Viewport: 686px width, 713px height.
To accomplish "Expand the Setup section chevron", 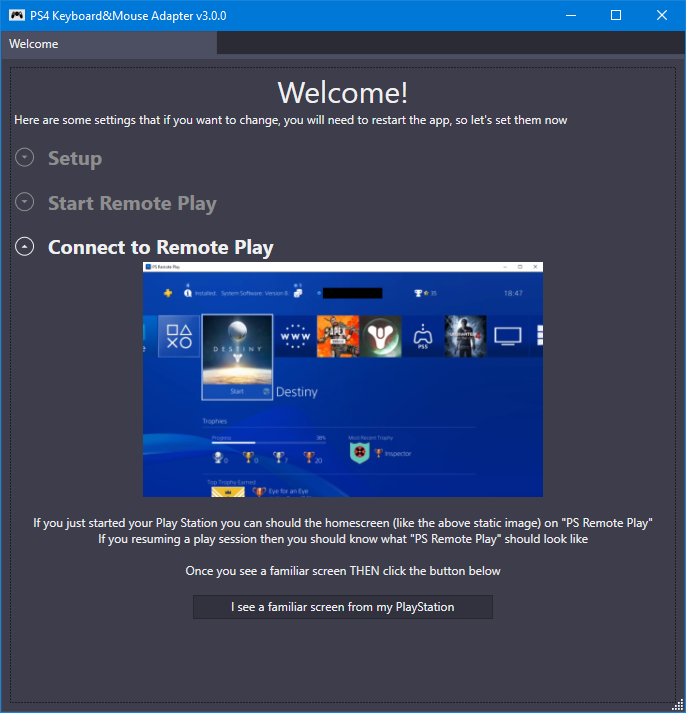I will tap(25, 158).
